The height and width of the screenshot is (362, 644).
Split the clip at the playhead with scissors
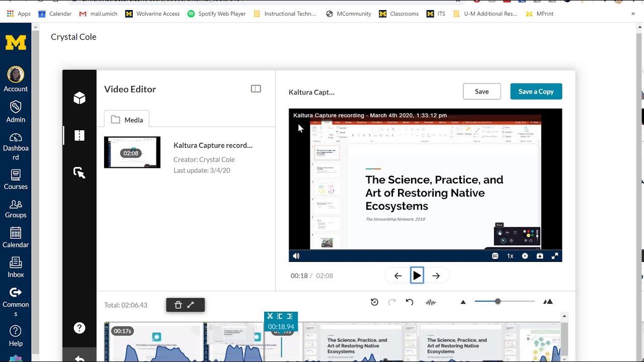(x=270, y=316)
